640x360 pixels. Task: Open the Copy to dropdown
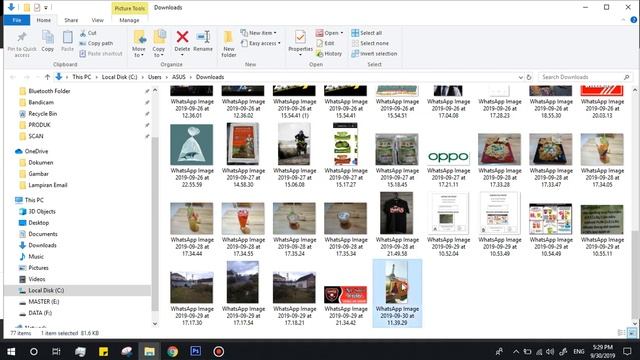coord(159,44)
